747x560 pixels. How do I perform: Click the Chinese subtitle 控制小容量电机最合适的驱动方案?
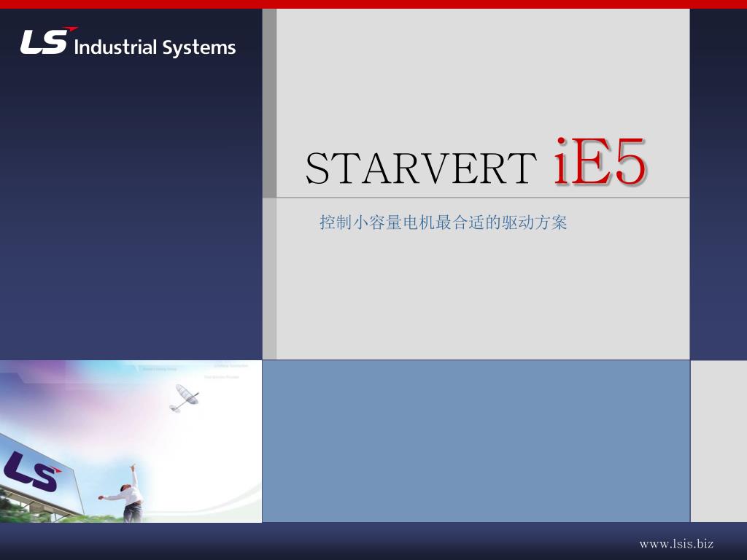[x=443, y=222]
